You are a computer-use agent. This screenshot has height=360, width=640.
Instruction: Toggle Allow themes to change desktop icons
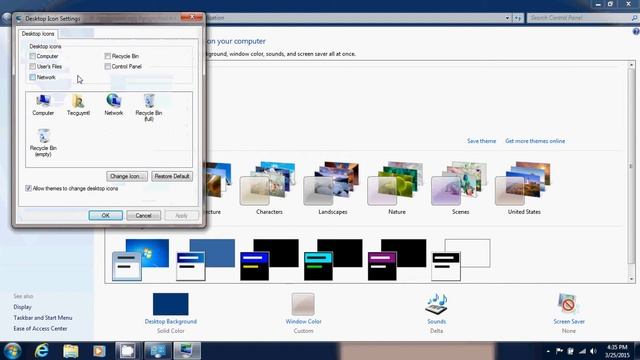click(x=29, y=188)
